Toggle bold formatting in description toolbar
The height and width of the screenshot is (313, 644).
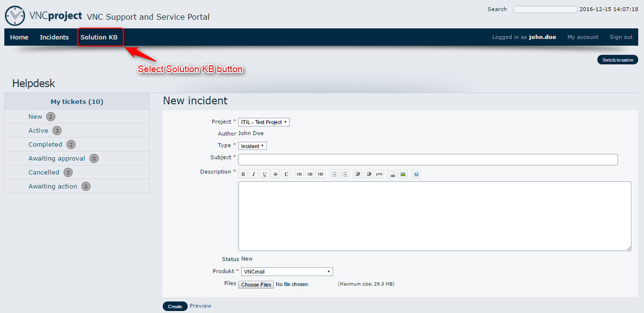click(243, 174)
